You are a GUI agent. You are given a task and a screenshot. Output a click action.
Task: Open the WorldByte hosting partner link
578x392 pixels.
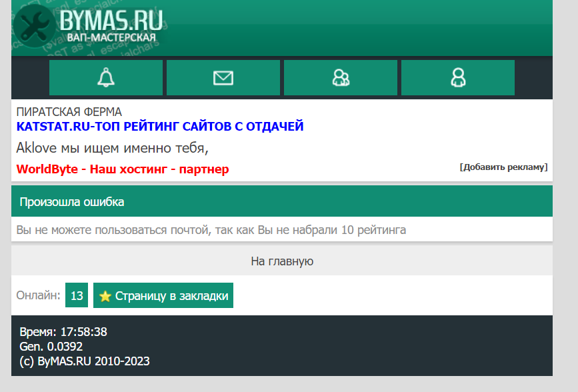pos(122,169)
